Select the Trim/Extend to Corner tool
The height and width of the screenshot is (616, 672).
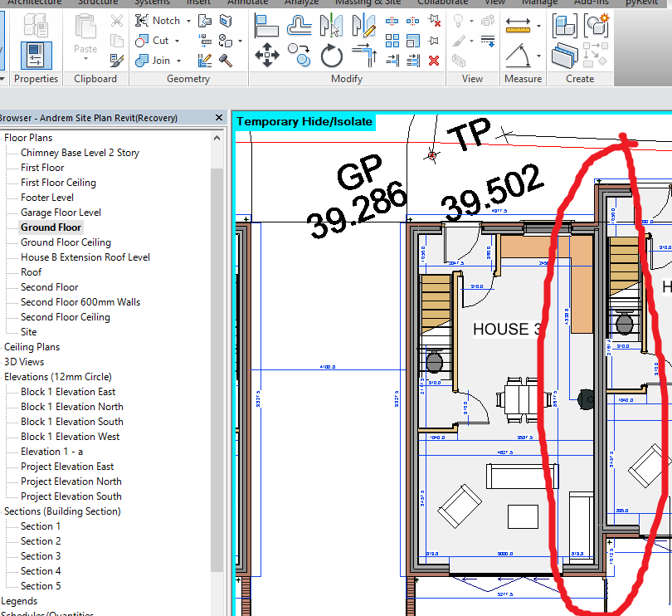(x=363, y=56)
